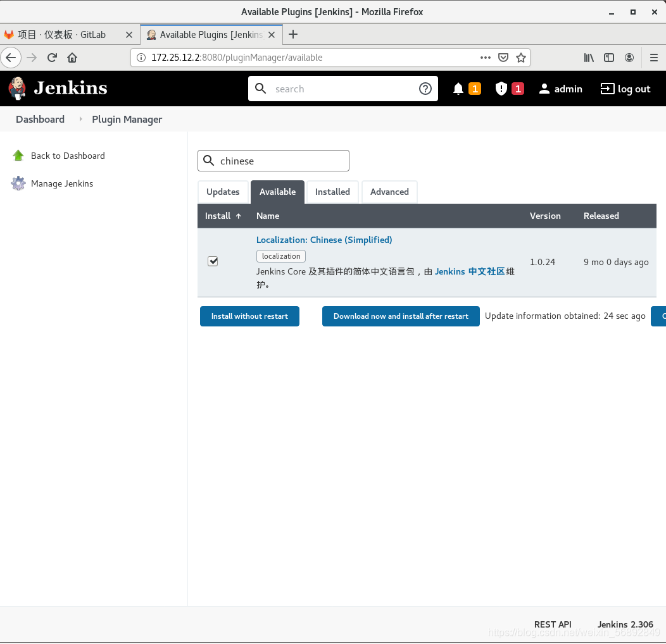This screenshot has height=644, width=666.
Task: Select the 1.0.24 version cell
Action: [543, 262]
